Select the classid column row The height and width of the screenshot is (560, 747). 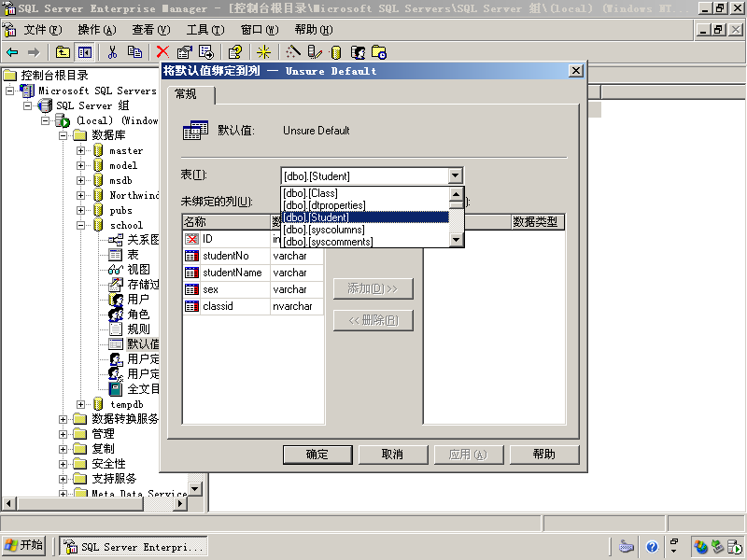tap(253, 306)
